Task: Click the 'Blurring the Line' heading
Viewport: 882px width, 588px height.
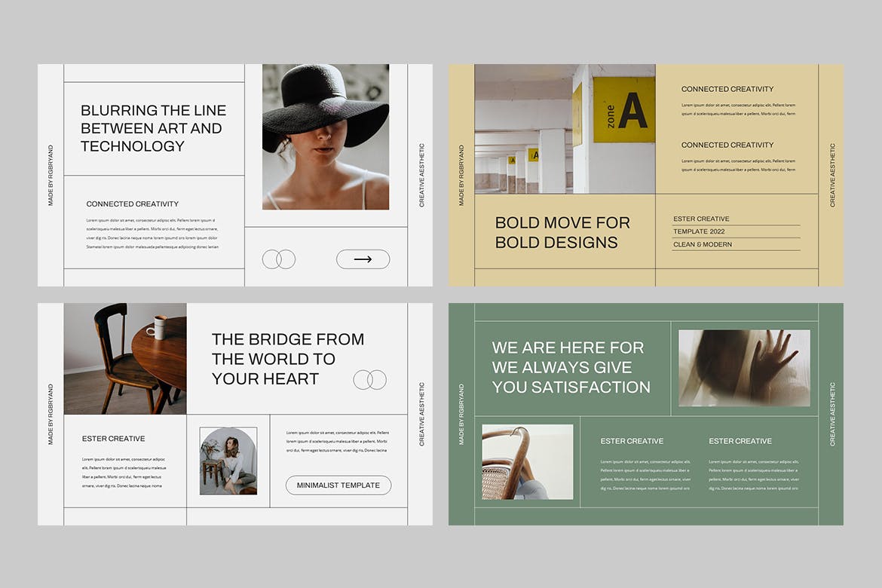Action: click(x=154, y=128)
